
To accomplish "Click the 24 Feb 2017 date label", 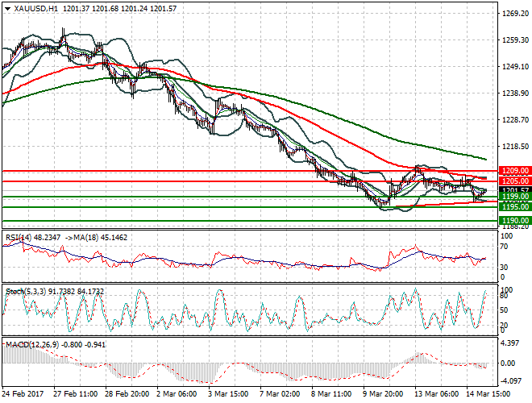I will 23,395.
